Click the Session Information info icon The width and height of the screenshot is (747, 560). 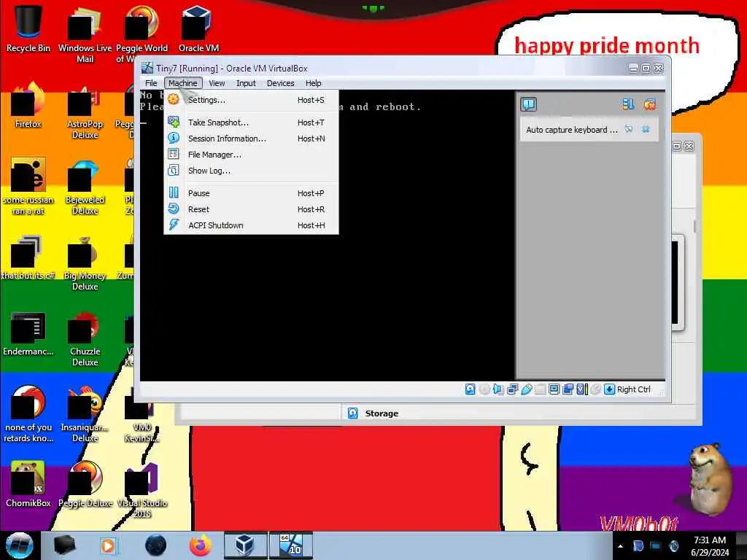(x=174, y=138)
